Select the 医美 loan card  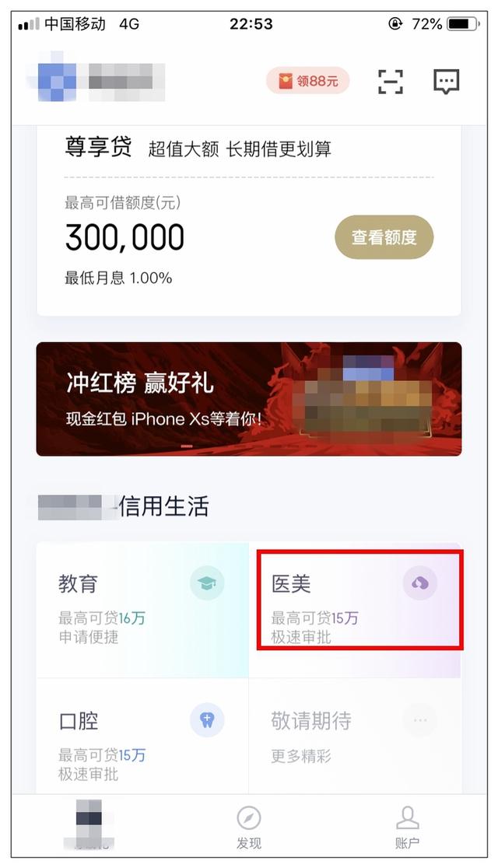[355, 610]
